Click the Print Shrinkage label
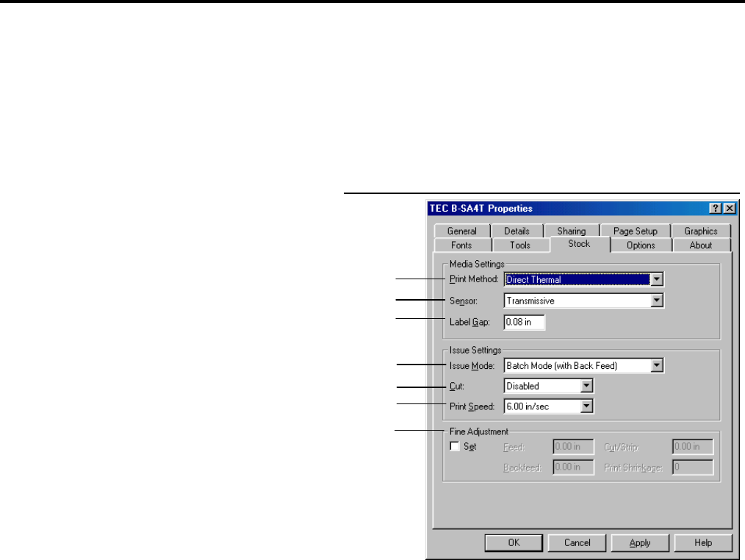This screenshot has height=560, width=745. click(633, 468)
